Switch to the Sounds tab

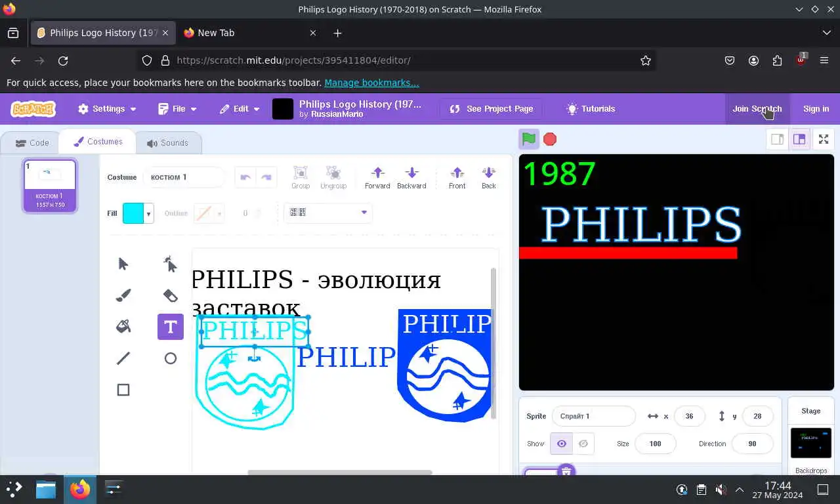click(x=167, y=143)
